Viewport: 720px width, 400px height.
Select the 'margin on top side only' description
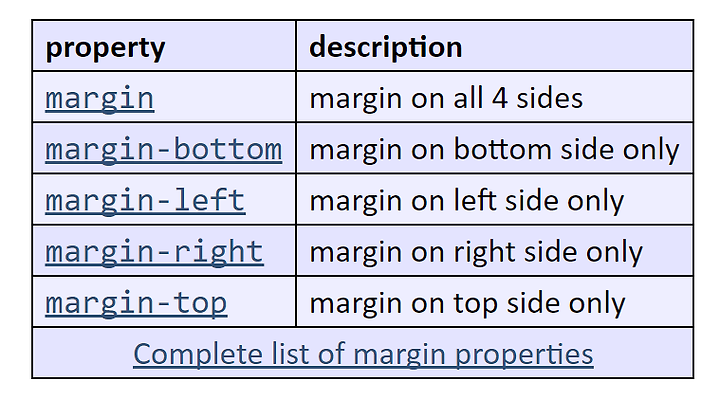click(467, 304)
